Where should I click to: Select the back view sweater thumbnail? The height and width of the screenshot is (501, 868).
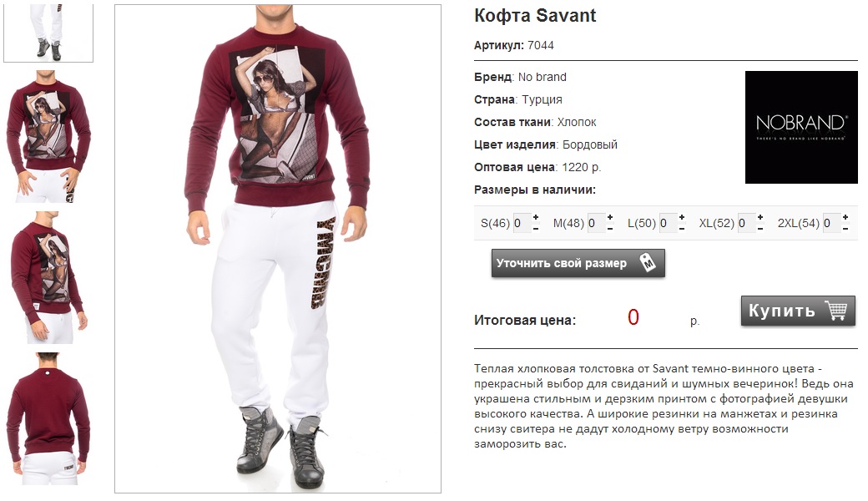tap(48, 418)
